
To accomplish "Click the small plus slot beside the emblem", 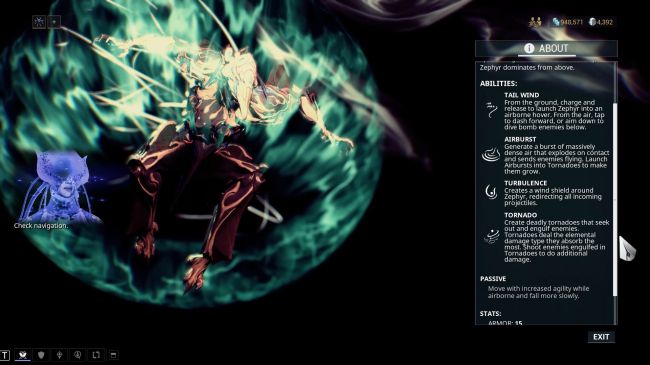I will click(x=54, y=22).
